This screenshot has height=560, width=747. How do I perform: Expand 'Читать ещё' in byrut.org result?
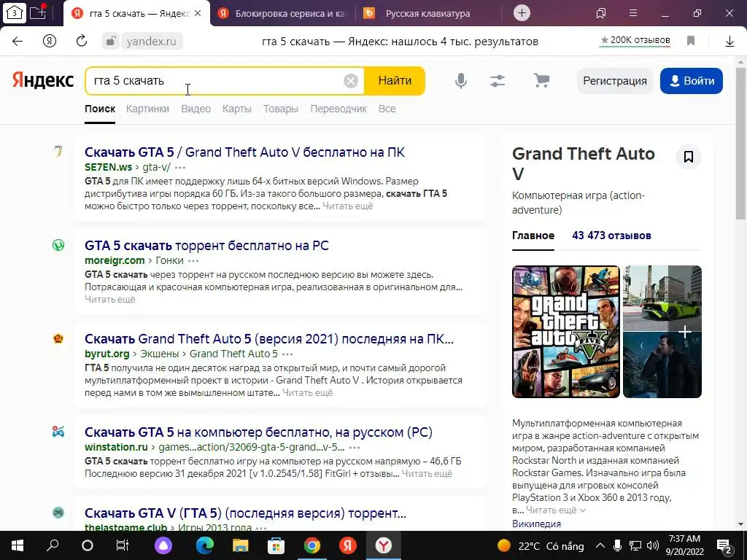coord(308,393)
